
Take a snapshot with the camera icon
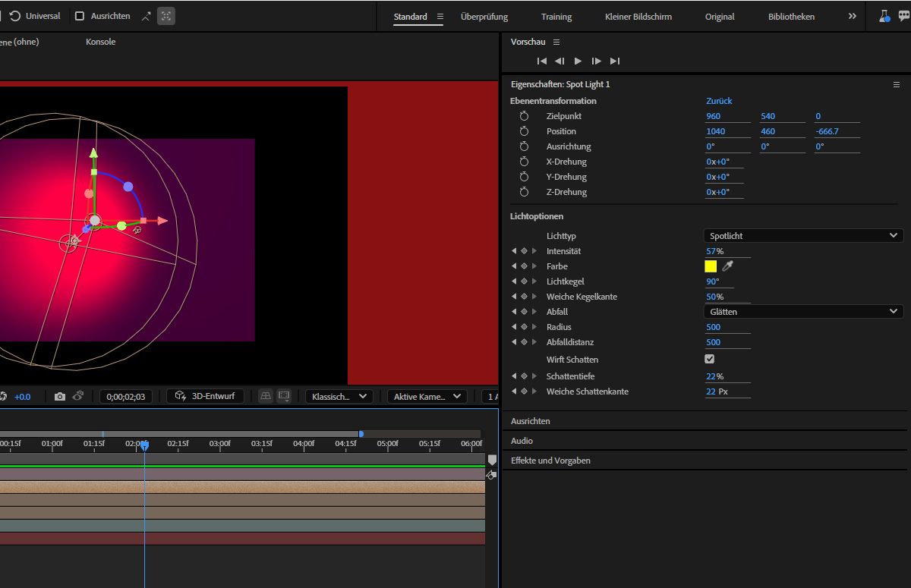click(60, 396)
